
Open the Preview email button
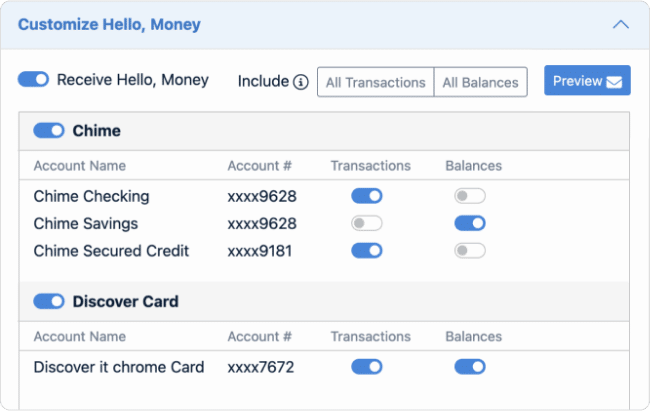(587, 80)
